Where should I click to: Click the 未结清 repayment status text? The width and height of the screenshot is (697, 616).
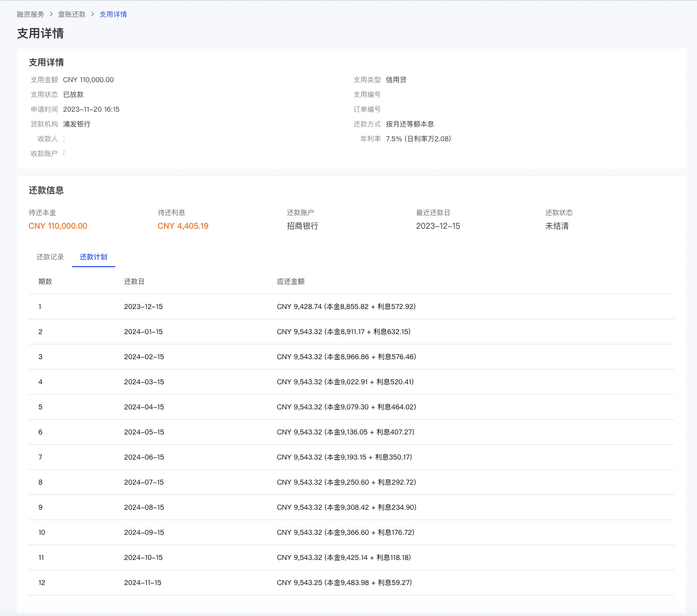click(x=557, y=226)
